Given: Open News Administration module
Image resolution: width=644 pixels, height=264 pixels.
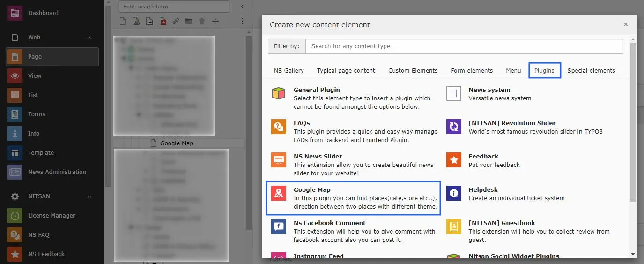Looking at the screenshot, I should tap(52, 172).
